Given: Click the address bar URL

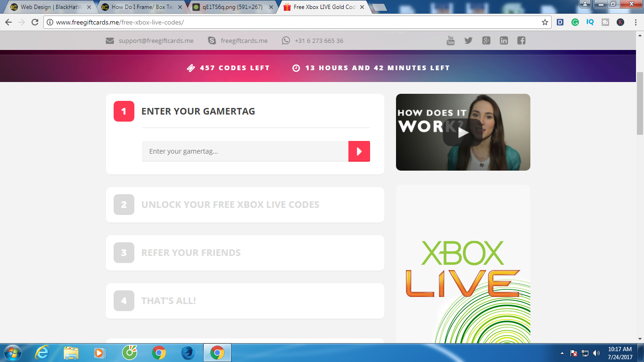Looking at the screenshot, I should (x=120, y=22).
